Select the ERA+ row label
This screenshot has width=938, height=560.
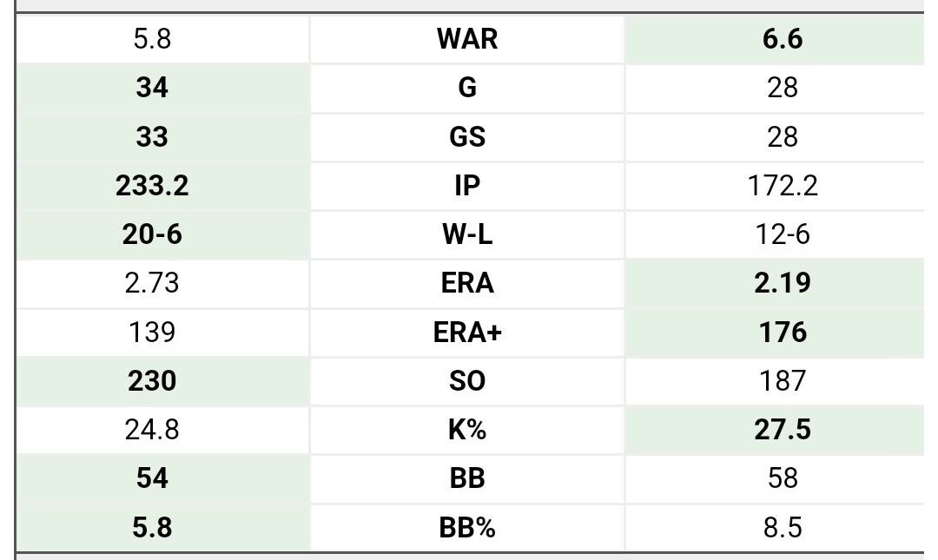tap(467, 333)
